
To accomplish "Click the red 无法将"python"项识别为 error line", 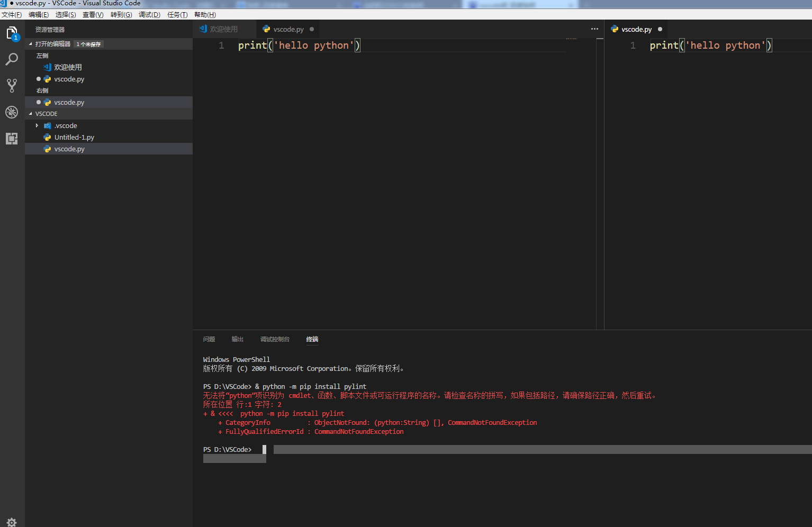I will pyautogui.click(x=430, y=396).
